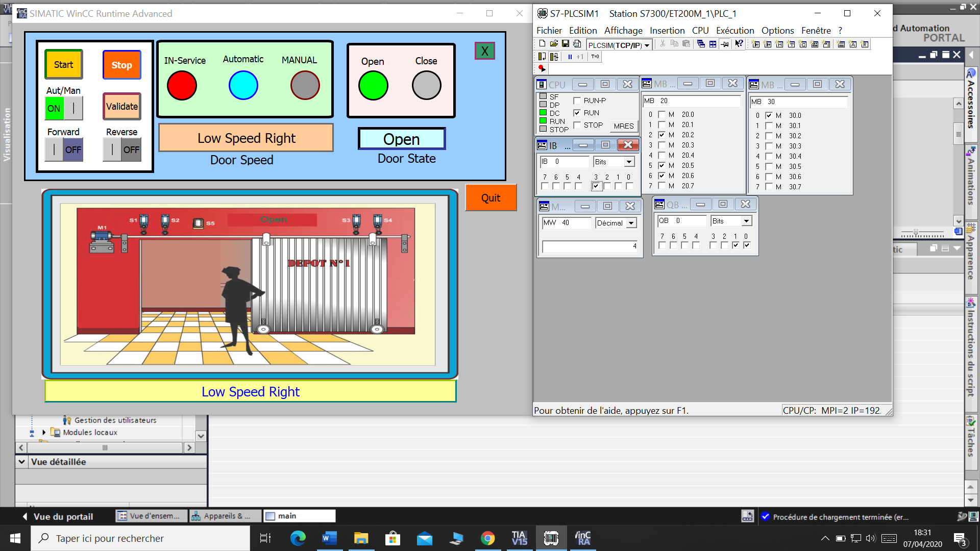The image size is (980, 551).
Task: Insert a memory bit (M) window icon
Action: click(x=779, y=44)
